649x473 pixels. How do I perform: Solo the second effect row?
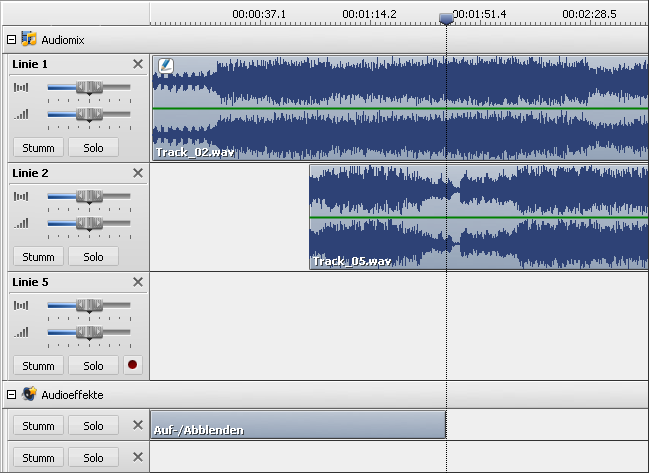point(93,458)
